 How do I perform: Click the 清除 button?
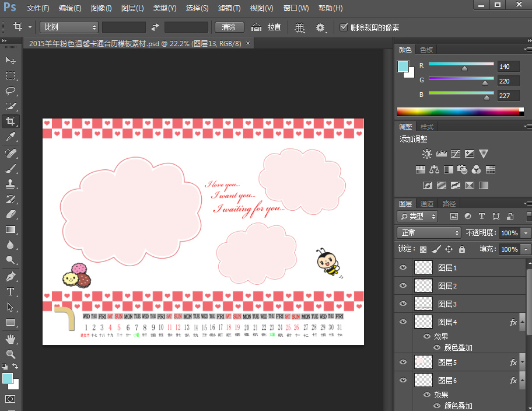[x=229, y=27]
